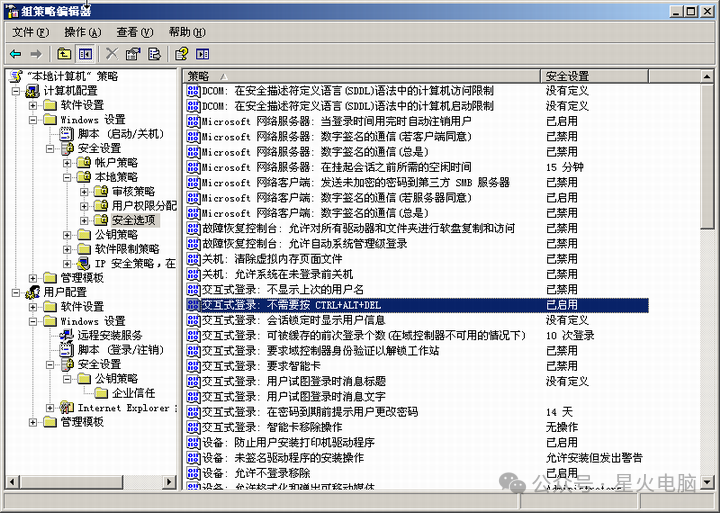Screen dimensions: 720x513
Task: Click the Back arrow toolbar icon
Action: (16, 54)
